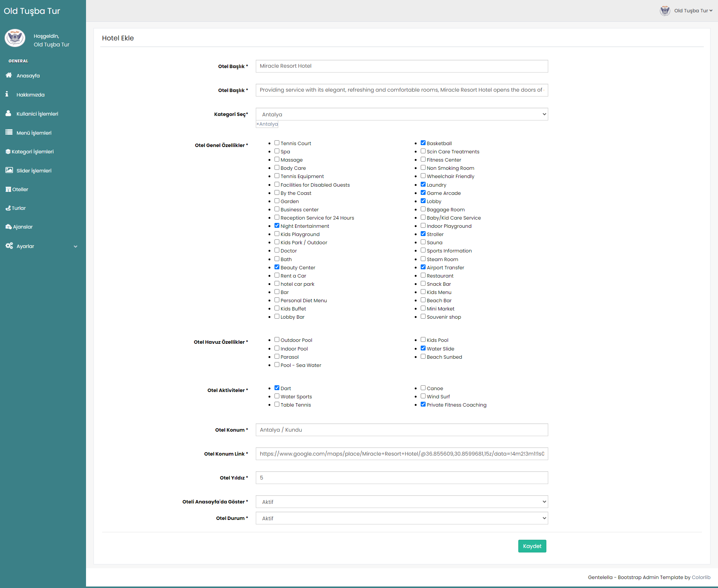The image size is (718, 588).
Task: Open Oteli Anasayfa'da Göster dropdown
Action: (402, 502)
